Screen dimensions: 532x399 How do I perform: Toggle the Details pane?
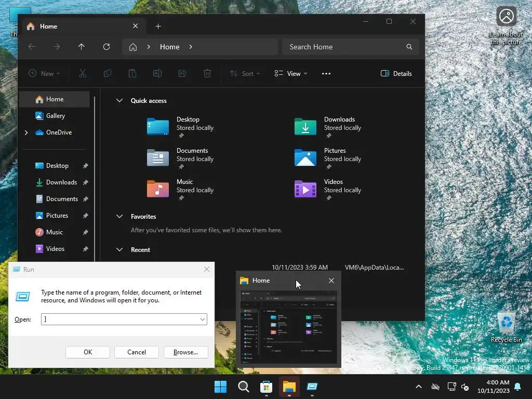coord(396,74)
